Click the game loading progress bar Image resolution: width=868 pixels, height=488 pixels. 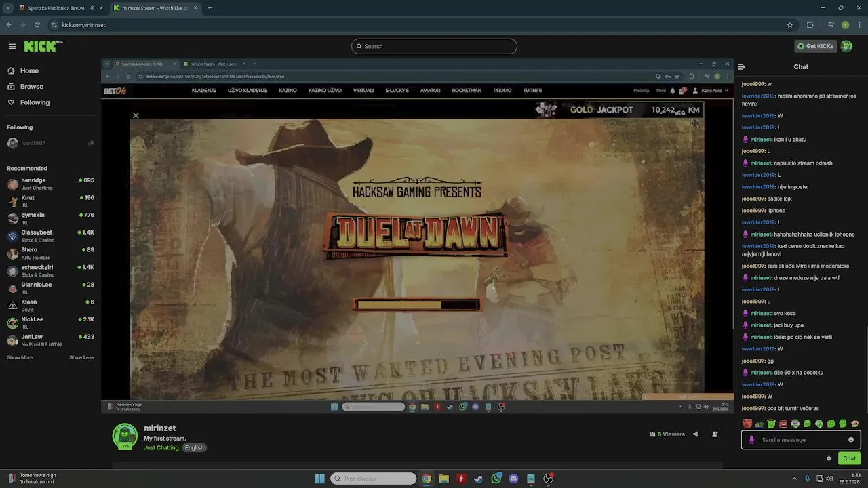point(416,305)
